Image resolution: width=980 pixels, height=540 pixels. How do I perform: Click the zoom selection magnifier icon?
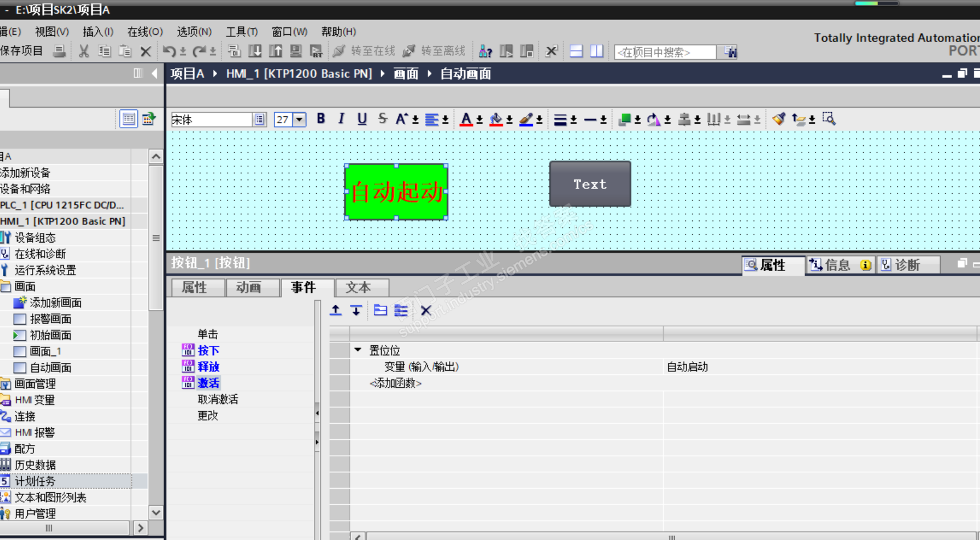coord(829,119)
